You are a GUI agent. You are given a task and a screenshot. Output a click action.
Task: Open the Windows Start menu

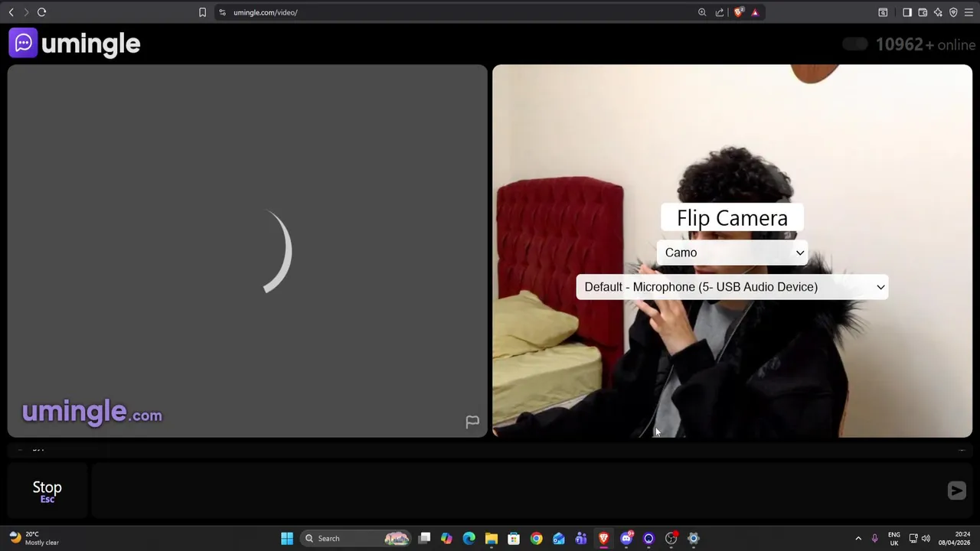pos(287,538)
